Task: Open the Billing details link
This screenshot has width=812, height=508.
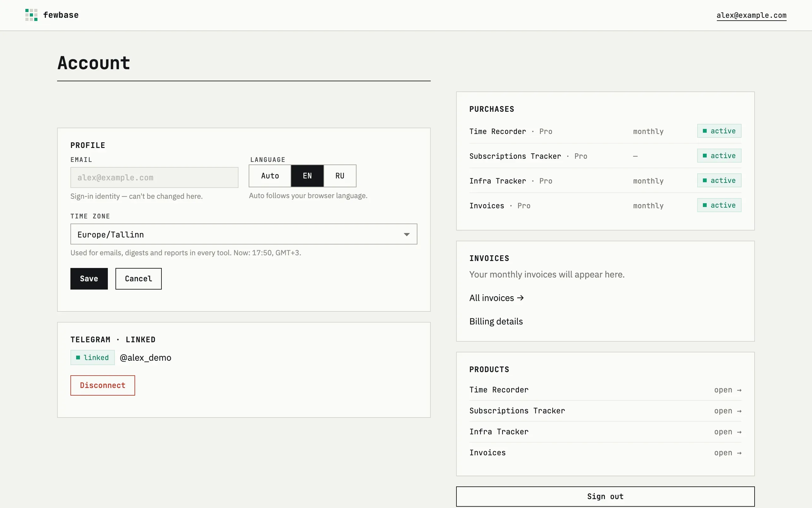Action: point(496,322)
